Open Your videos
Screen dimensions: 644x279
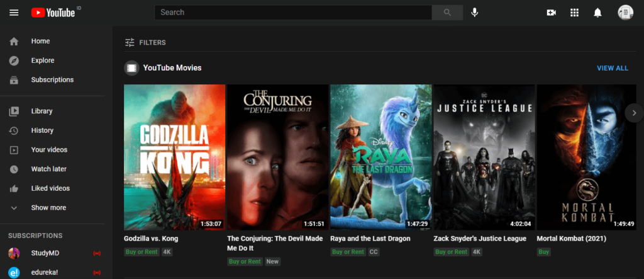pyautogui.click(x=49, y=150)
